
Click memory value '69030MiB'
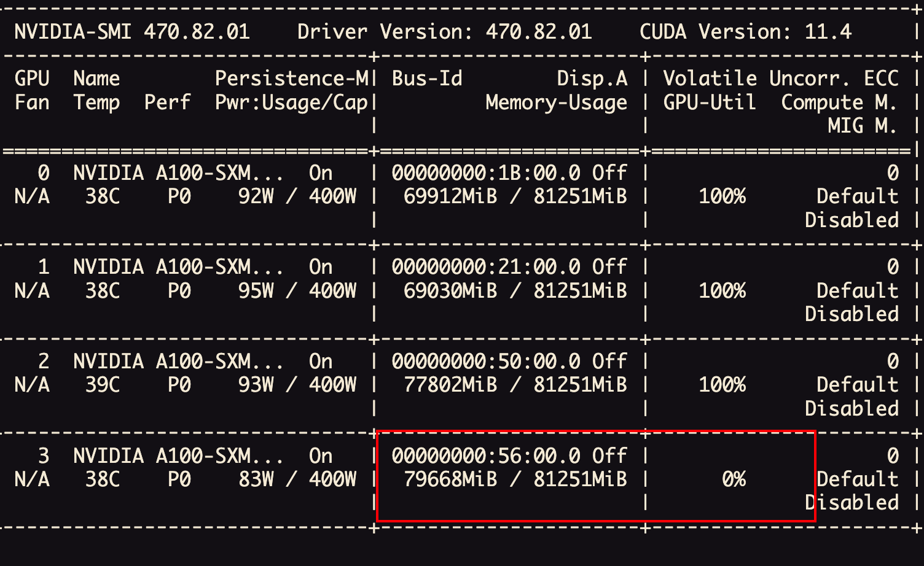click(450, 290)
